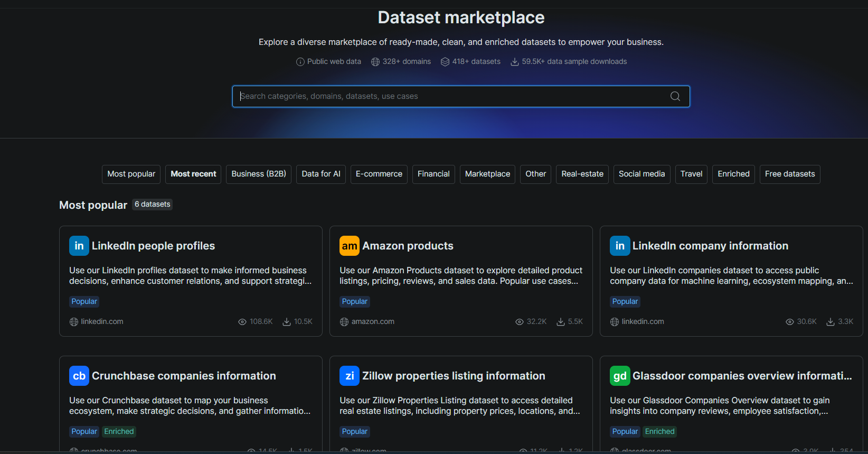Screen dimensions: 868x454
Task: Open the LinkedIn people profiles dataset title
Action: tap(153, 246)
